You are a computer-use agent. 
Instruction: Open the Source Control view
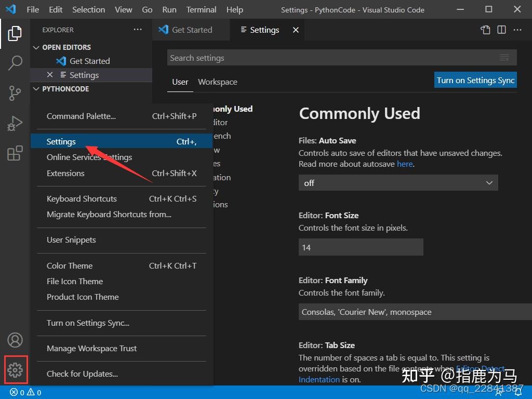[x=15, y=94]
